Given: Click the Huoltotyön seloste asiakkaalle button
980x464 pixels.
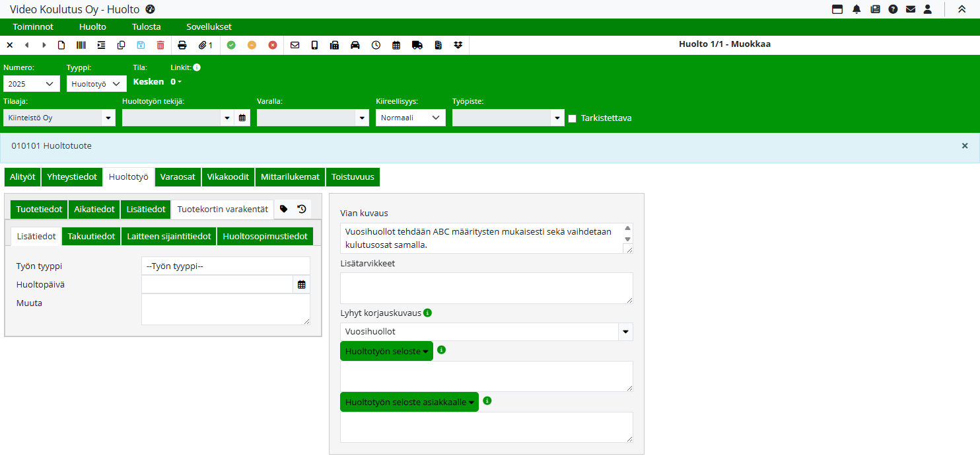Looking at the screenshot, I should click(x=409, y=402).
